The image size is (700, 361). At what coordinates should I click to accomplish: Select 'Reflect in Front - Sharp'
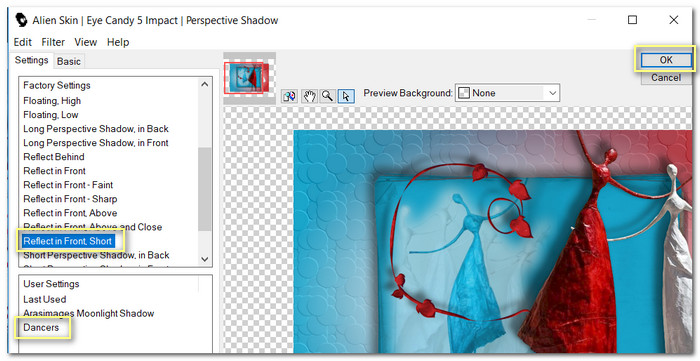(70, 199)
